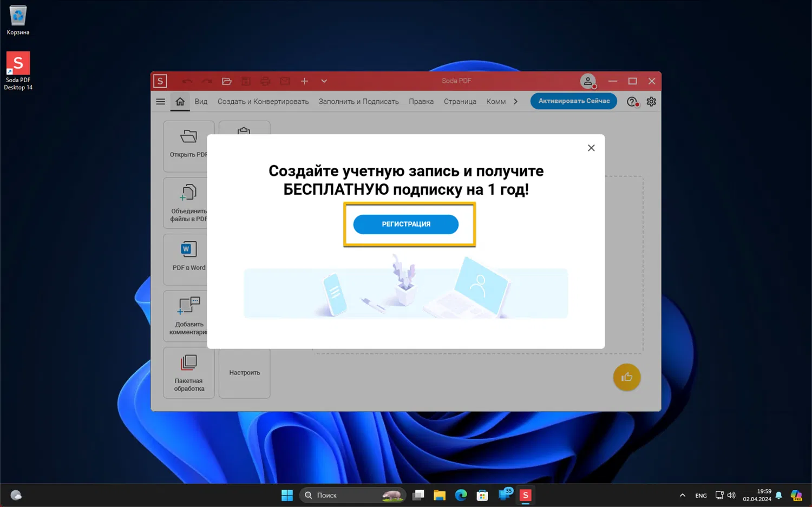The width and height of the screenshot is (812, 507).
Task: Open the Правка tab
Action: [x=421, y=101]
